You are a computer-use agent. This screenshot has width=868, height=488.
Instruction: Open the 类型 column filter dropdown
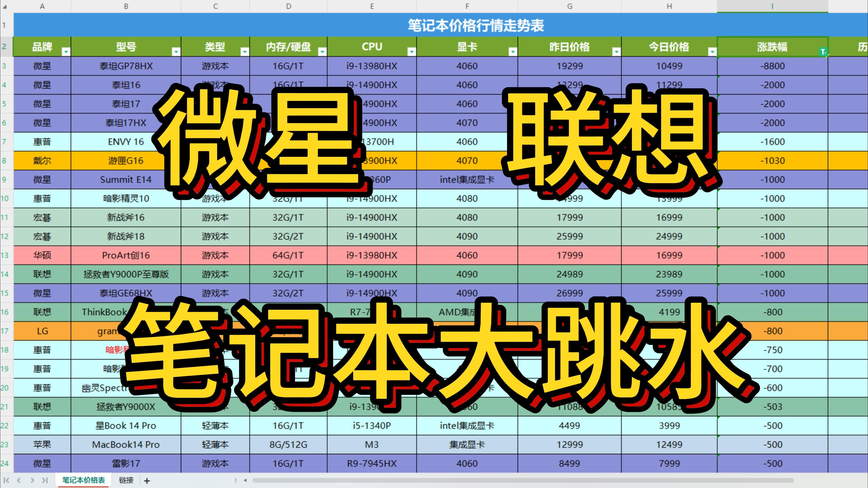click(x=245, y=52)
